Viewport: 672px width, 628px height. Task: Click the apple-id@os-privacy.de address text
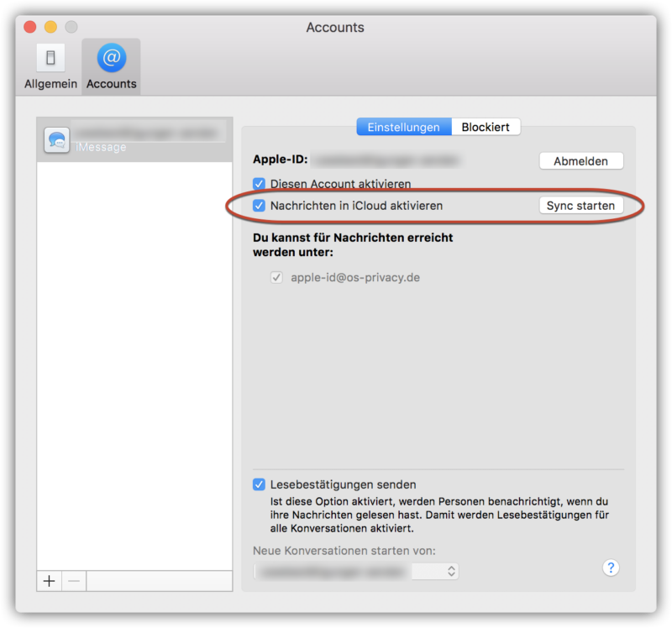[355, 278]
